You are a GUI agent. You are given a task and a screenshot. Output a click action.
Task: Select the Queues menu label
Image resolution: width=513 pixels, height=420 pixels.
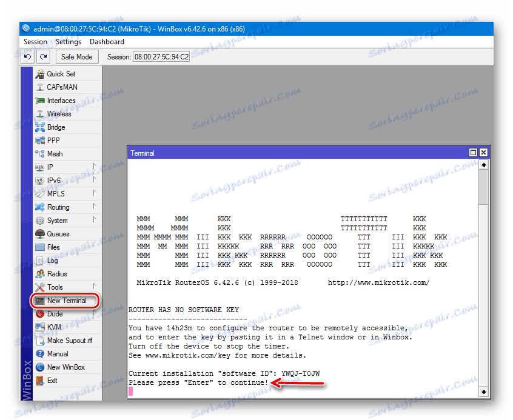pos(58,234)
